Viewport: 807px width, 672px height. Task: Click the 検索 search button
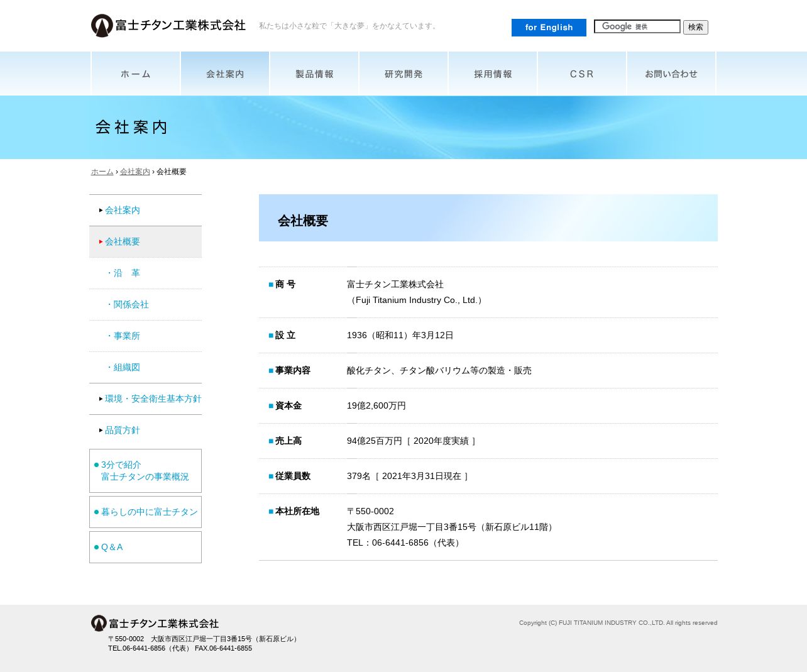click(x=696, y=27)
